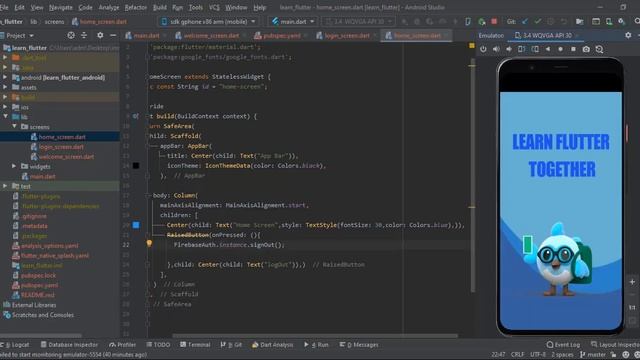Click the green Flutter hot restart icon
This screenshot has width=640, height=360.
(482, 21)
